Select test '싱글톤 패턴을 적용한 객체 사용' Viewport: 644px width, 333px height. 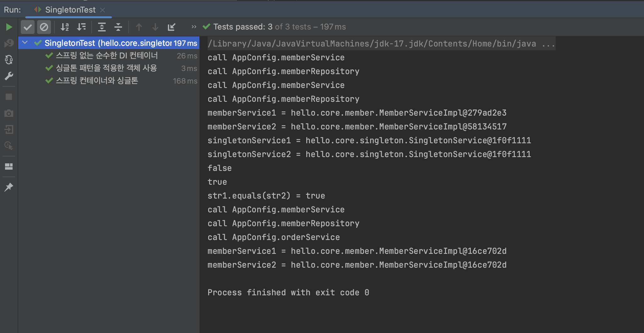coord(109,68)
